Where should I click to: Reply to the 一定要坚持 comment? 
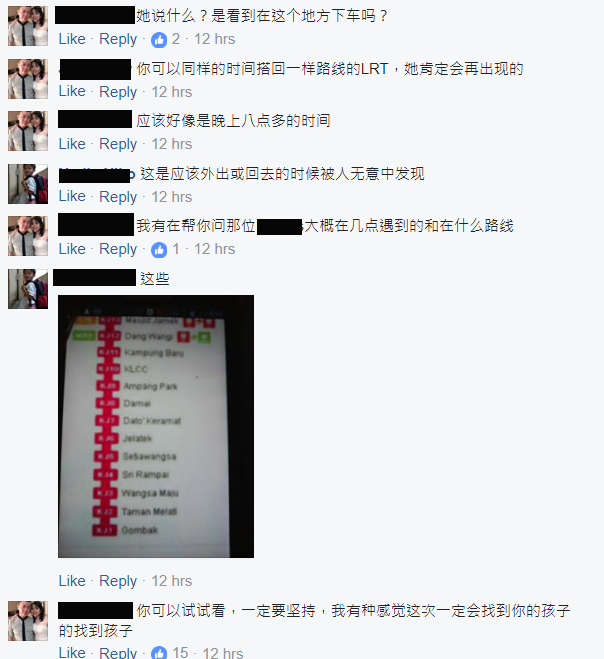tap(118, 653)
